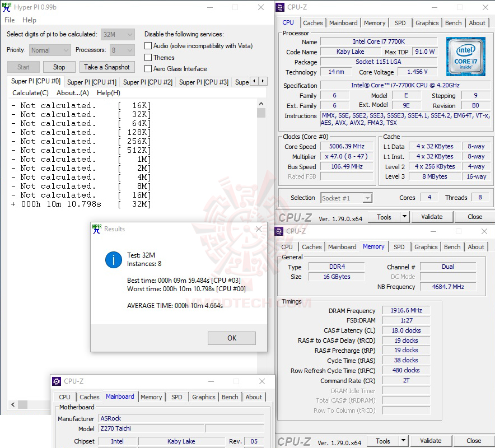The width and height of the screenshot is (495, 448).
Task: Click the Hyper PI app icon in title bar
Action: click(7, 7)
